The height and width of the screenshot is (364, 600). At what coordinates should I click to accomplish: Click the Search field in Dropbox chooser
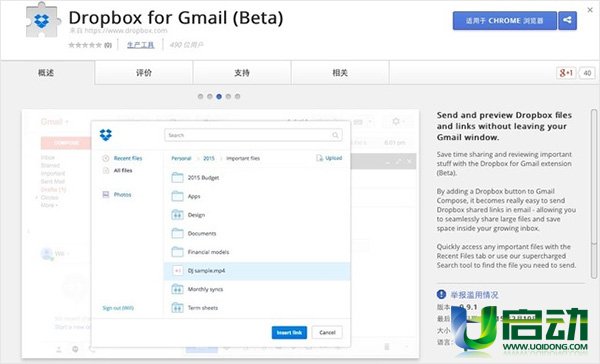coord(253,135)
